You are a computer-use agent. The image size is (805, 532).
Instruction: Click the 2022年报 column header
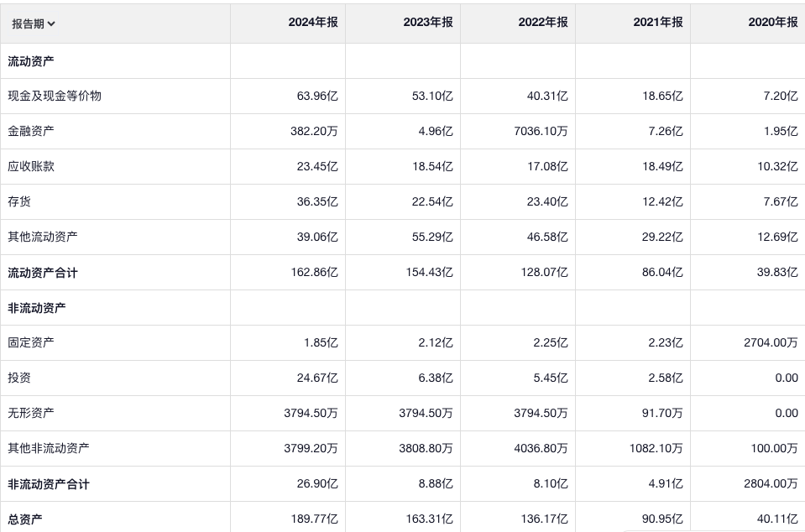coord(543,23)
